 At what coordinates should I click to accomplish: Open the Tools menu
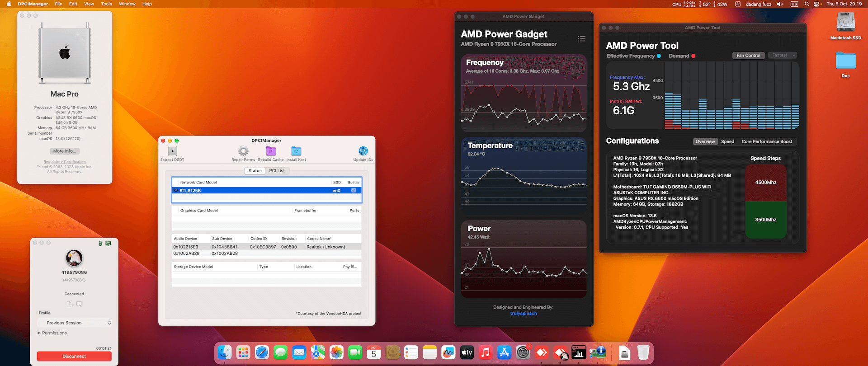coord(107,4)
